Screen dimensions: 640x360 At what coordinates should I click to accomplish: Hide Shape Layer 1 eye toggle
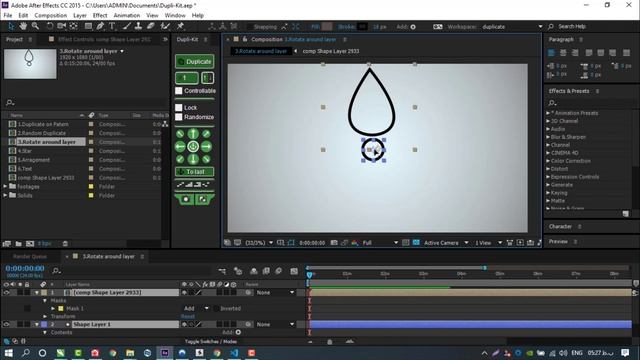[x=6, y=324]
